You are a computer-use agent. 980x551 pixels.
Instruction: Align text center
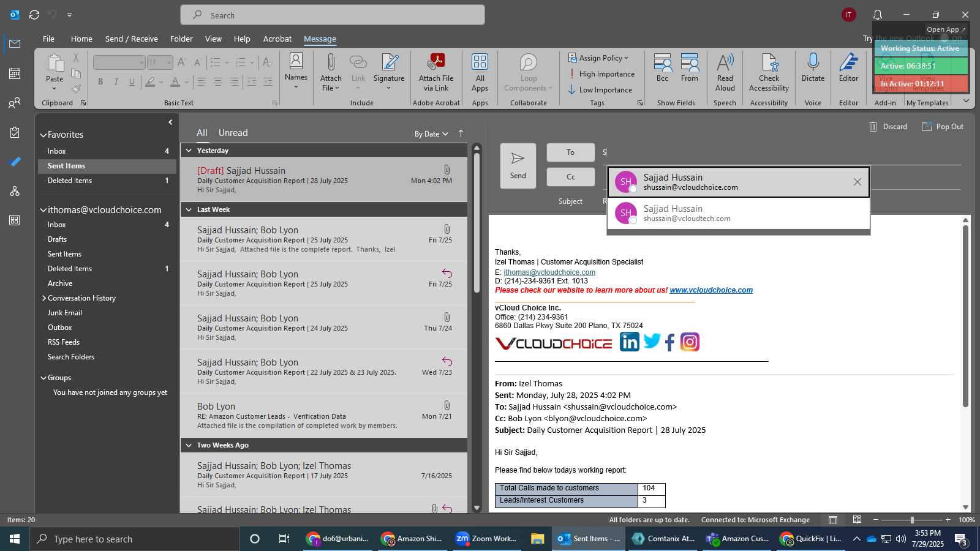[x=218, y=82]
